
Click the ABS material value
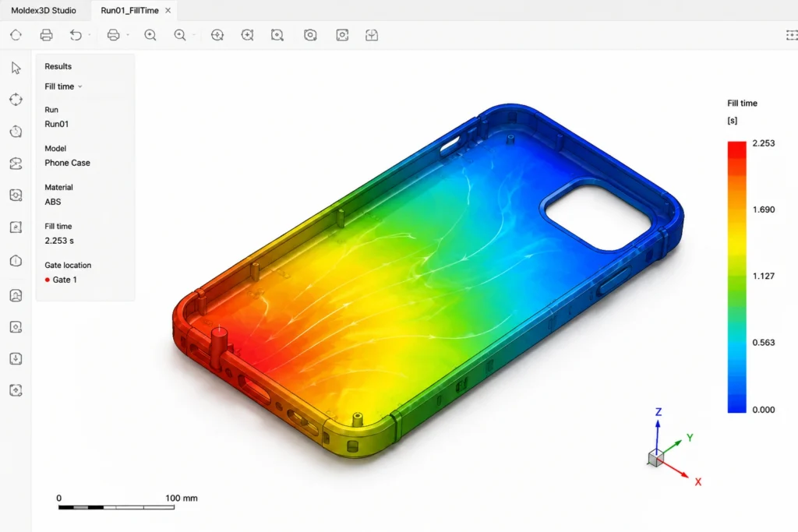53,202
